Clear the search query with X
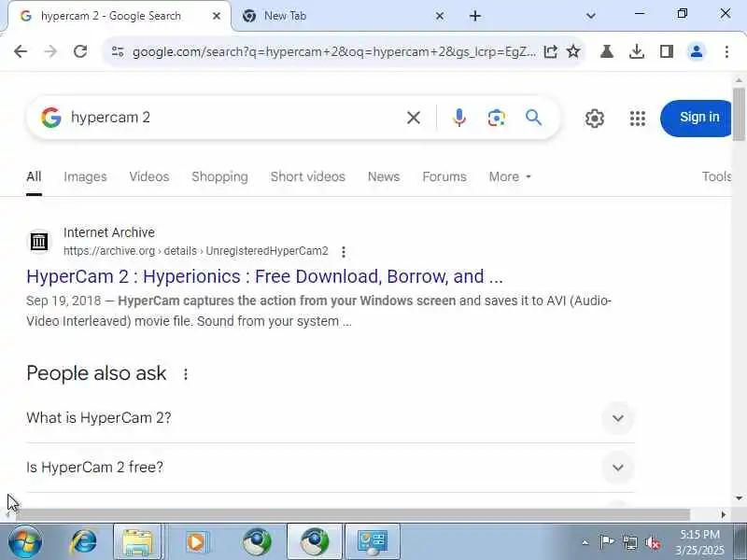747x560 pixels. click(414, 118)
